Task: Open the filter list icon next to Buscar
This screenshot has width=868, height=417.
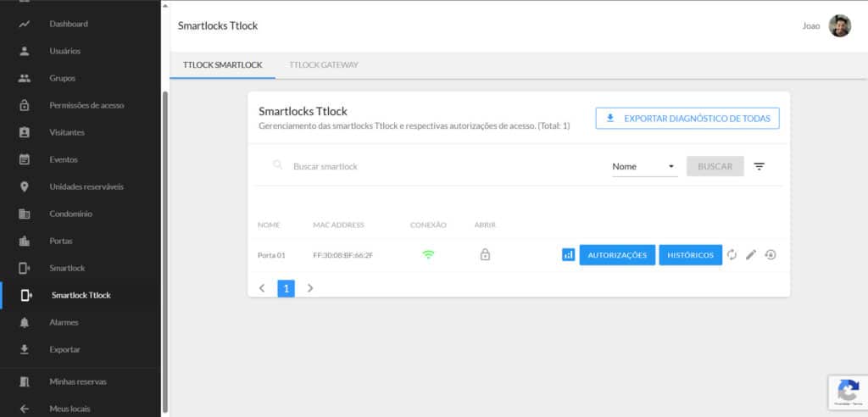Action: click(759, 166)
